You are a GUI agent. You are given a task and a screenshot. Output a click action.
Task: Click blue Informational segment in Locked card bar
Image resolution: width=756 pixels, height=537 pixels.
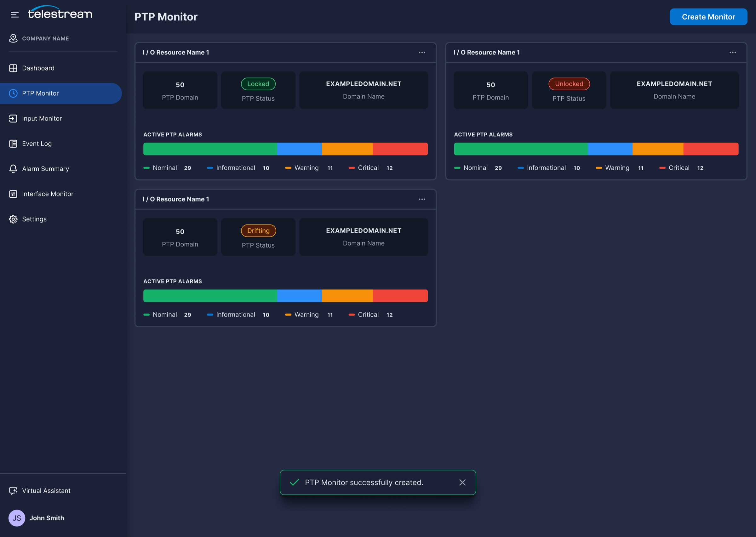point(300,149)
